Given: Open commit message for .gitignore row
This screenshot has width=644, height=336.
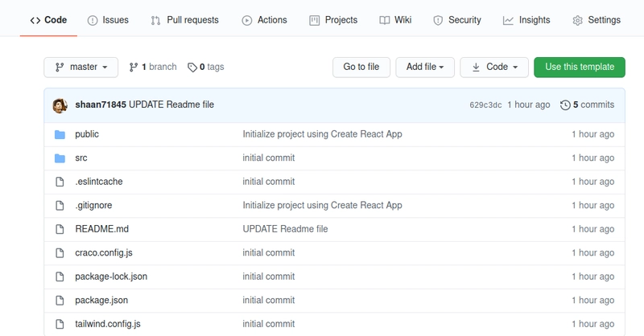Looking at the screenshot, I should [323, 205].
